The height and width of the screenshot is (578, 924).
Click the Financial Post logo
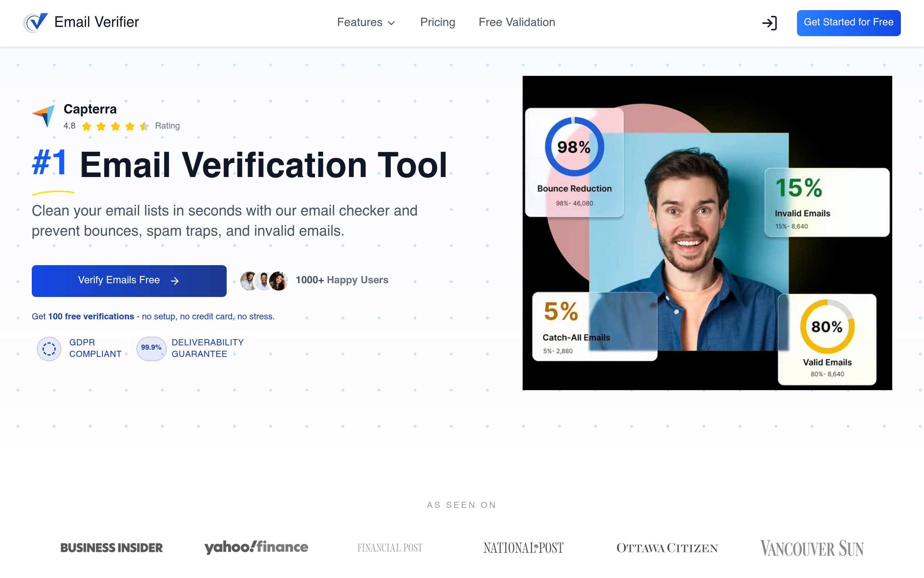click(x=390, y=548)
